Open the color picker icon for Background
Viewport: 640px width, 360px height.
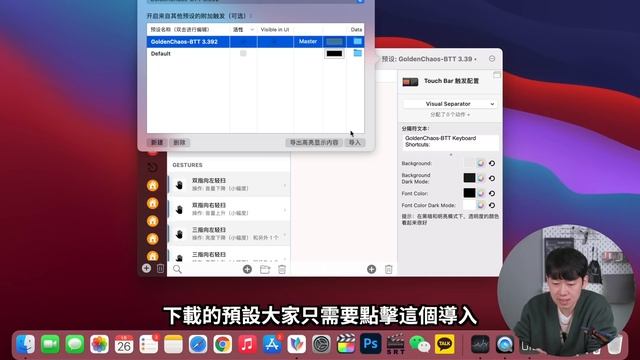coord(481,163)
